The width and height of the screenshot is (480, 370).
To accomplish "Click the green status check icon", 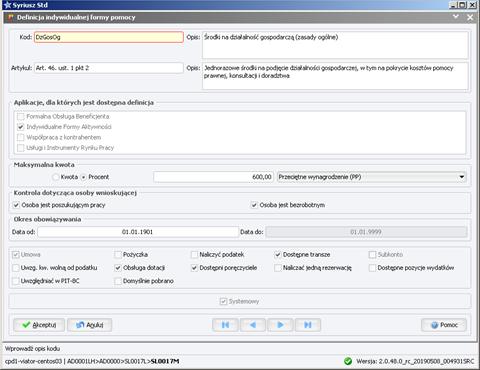I will (348, 361).
